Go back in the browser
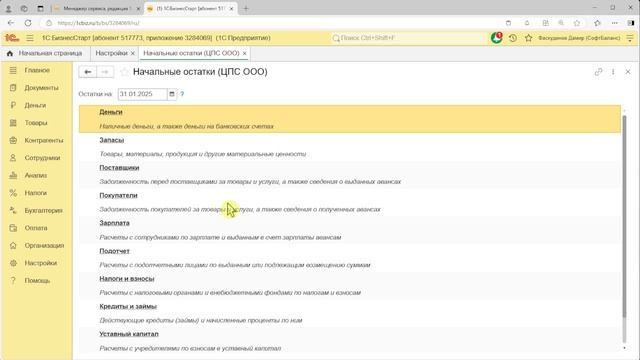The image size is (640, 360). point(11,23)
